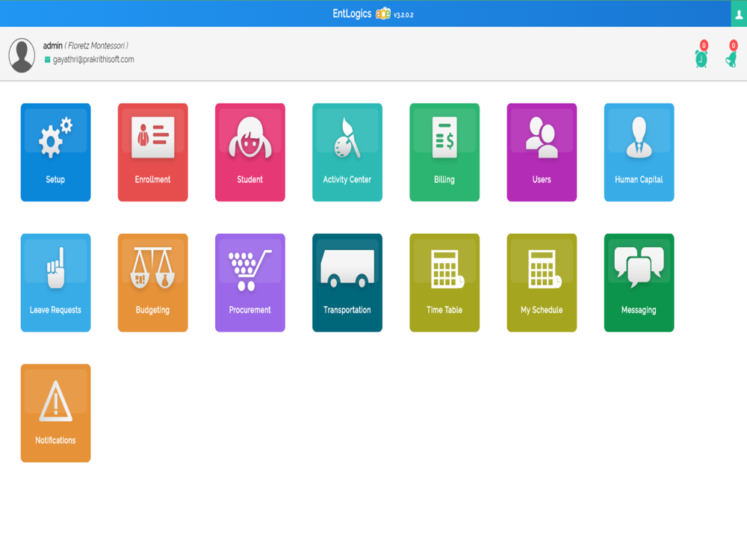Open the Enrollment module tile

(153, 152)
